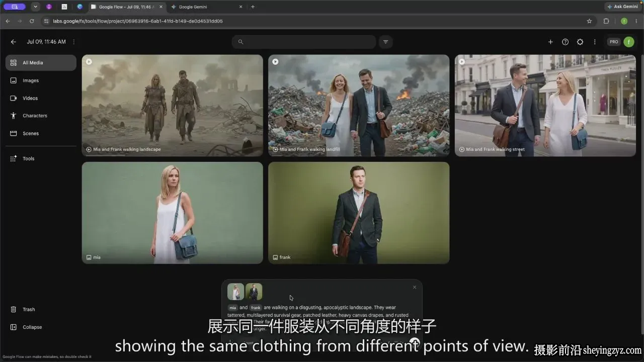
Task: Play the Mia and Frank walking landfill video
Action: 275,62
